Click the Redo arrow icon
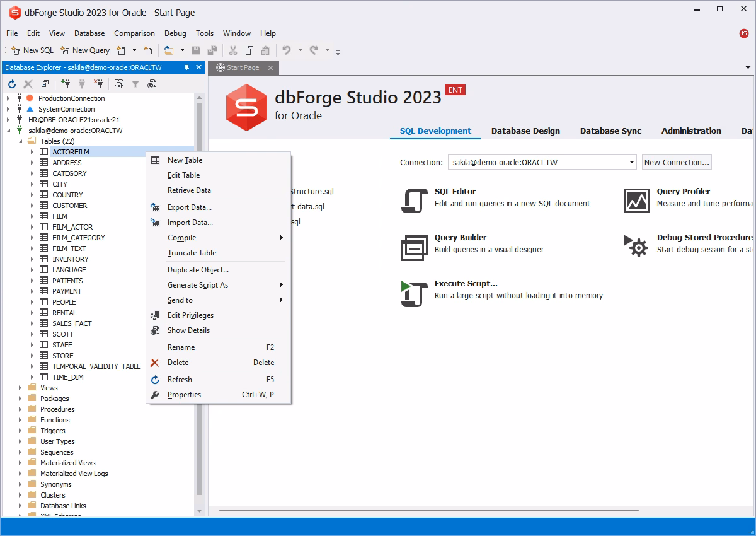The image size is (756, 536). pos(314,50)
